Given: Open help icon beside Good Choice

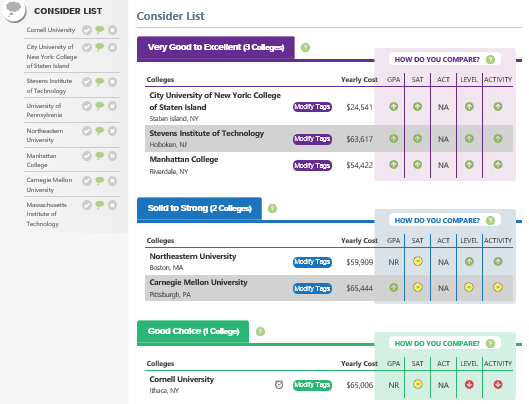Looking at the screenshot, I should [260, 331].
